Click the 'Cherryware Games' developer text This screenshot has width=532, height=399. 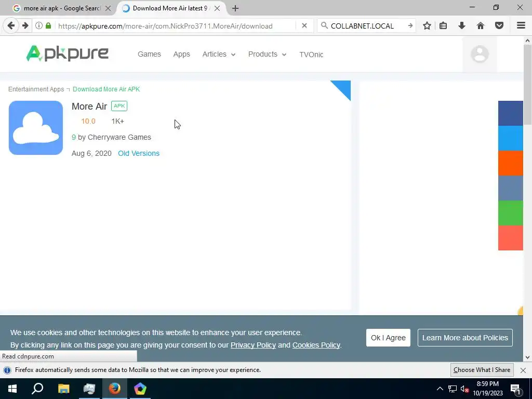[119, 137]
